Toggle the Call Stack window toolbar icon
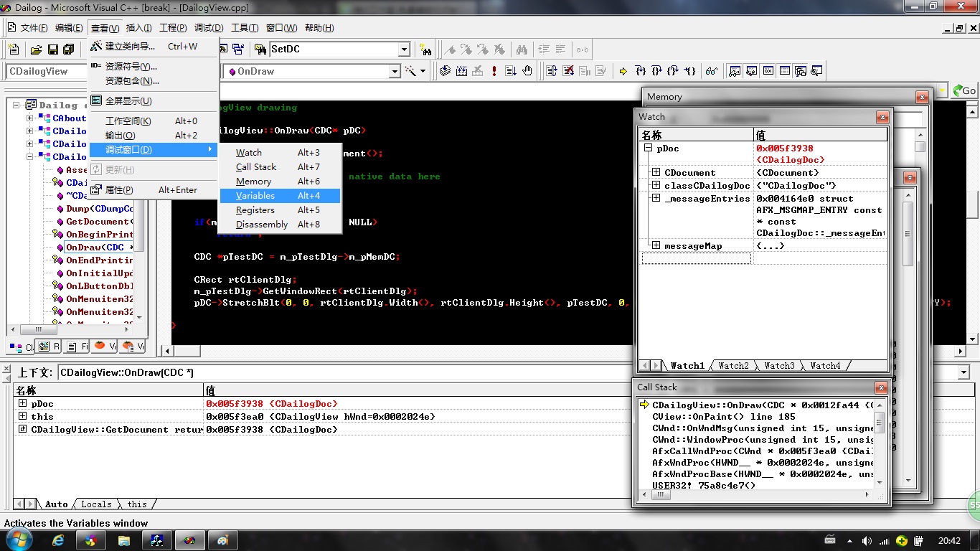 click(800, 71)
